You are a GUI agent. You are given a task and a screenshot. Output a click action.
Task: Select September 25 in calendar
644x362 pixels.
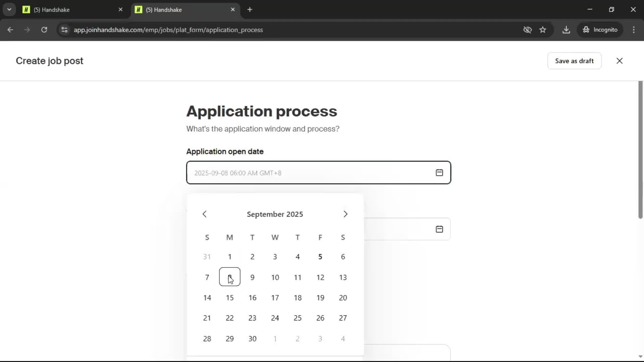pos(298,318)
